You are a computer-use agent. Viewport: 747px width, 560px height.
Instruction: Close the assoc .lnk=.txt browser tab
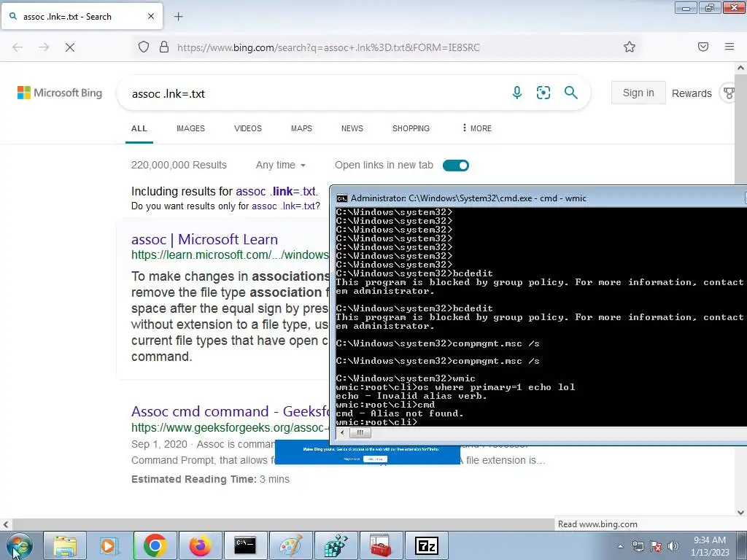[151, 16]
